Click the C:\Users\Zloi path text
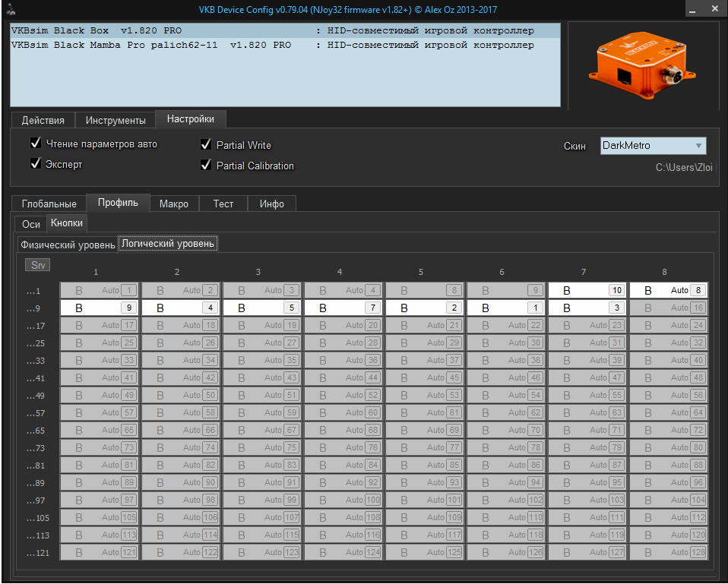The width and height of the screenshot is (728, 584). point(684,167)
